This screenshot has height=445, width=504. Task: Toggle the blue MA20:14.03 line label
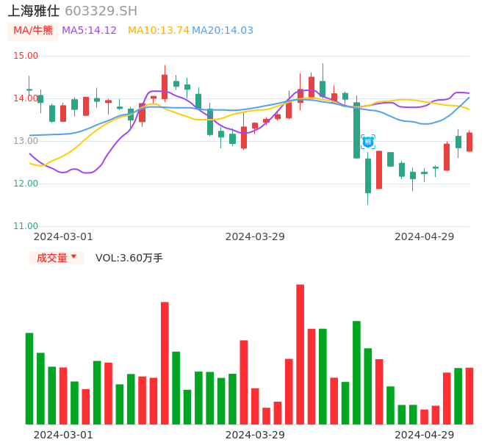point(222,31)
